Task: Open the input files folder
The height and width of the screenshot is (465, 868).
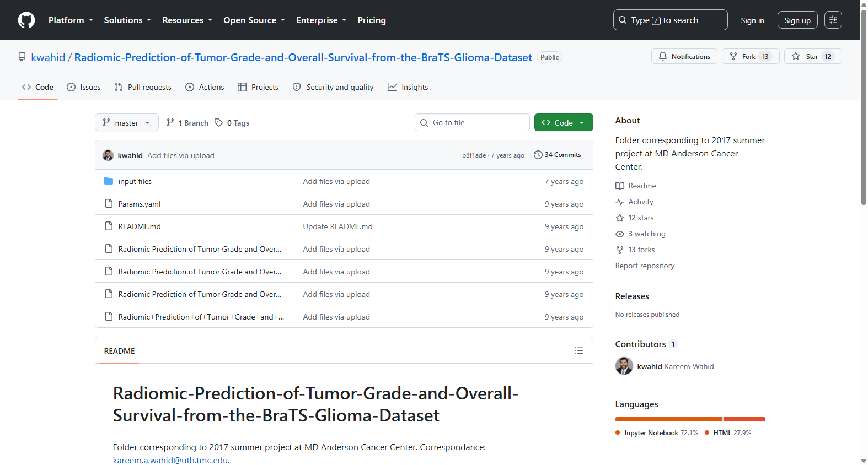Action: pyautogui.click(x=135, y=181)
